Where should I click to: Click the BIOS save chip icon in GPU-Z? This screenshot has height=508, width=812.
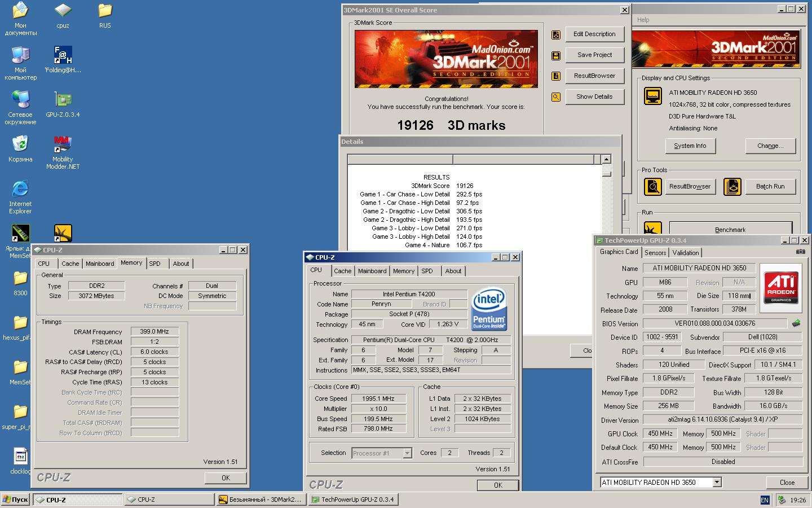click(x=796, y=323)
